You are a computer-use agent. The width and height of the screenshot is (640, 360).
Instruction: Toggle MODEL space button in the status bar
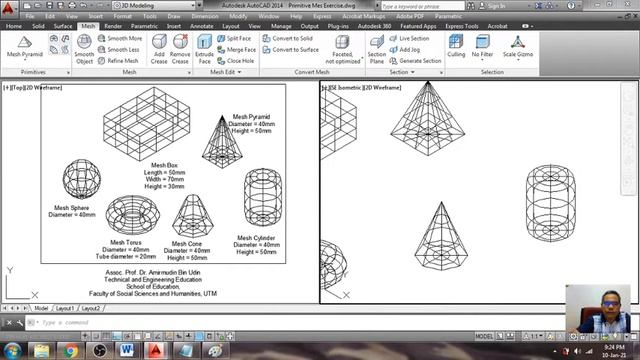484,336
